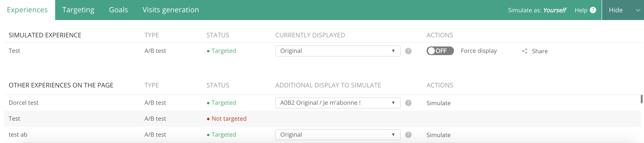Click the chevron arrow beside Hide
The width and height of the screenshot is (644, 143).
(x=638, y=10)
